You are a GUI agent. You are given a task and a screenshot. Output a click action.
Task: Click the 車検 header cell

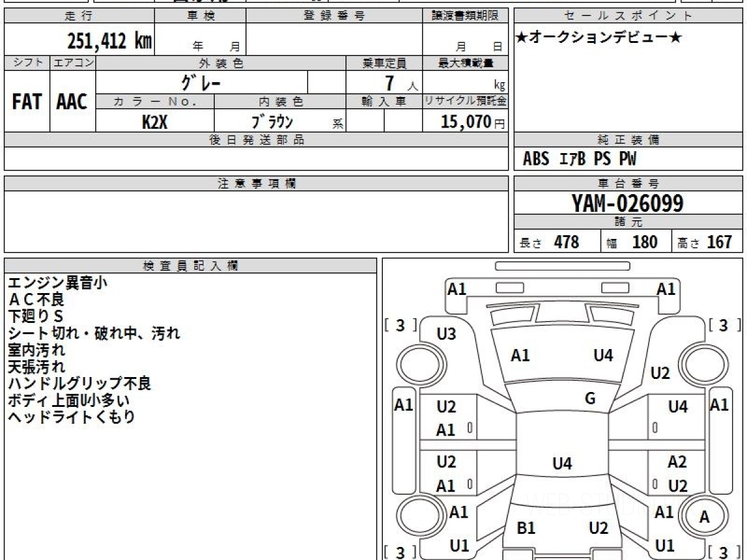point(200,16)
